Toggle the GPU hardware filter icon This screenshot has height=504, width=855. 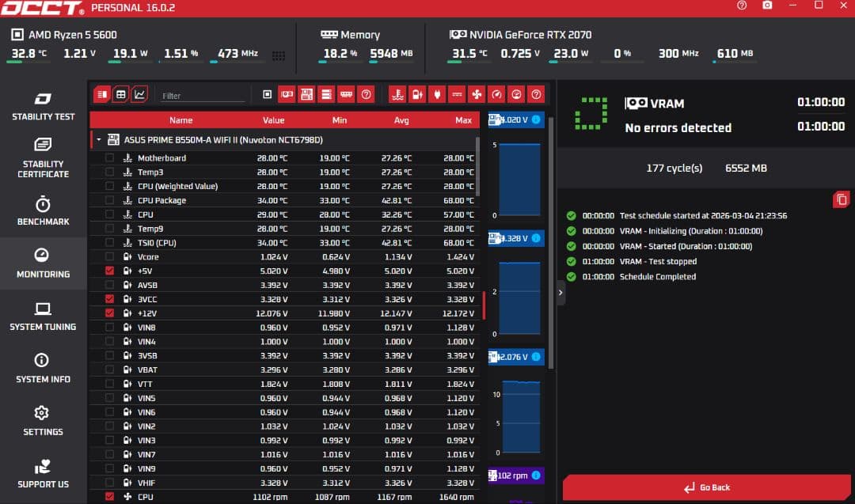click(287, 95)
